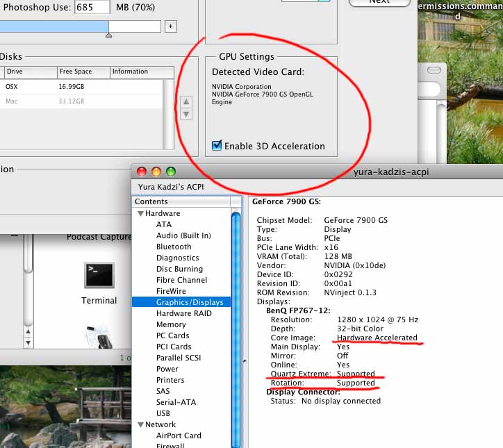Collapse the Network tree section
Image resolution: width=503 pixels, height=448 pixels.
point(140,424)
